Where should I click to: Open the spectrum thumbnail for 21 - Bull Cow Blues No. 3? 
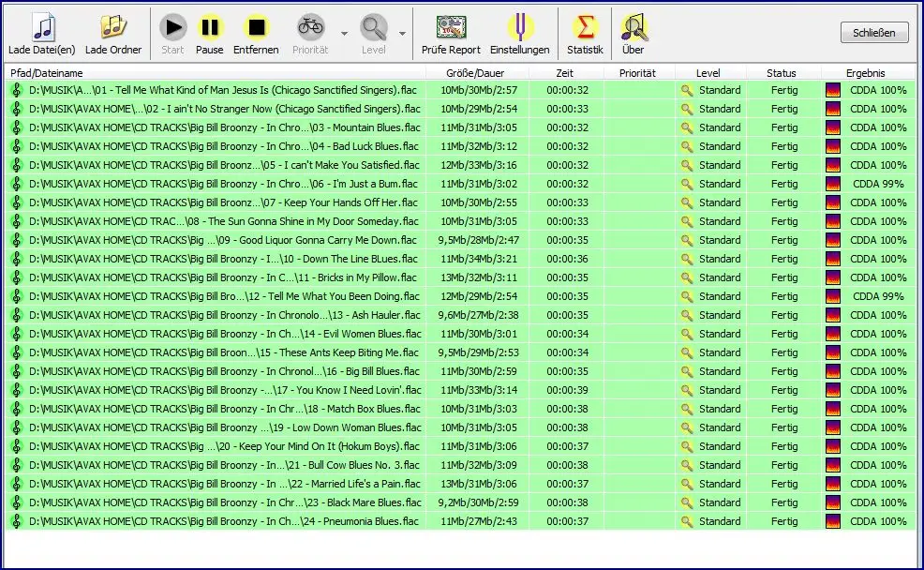pyautogui.click(x=833, y=466)
